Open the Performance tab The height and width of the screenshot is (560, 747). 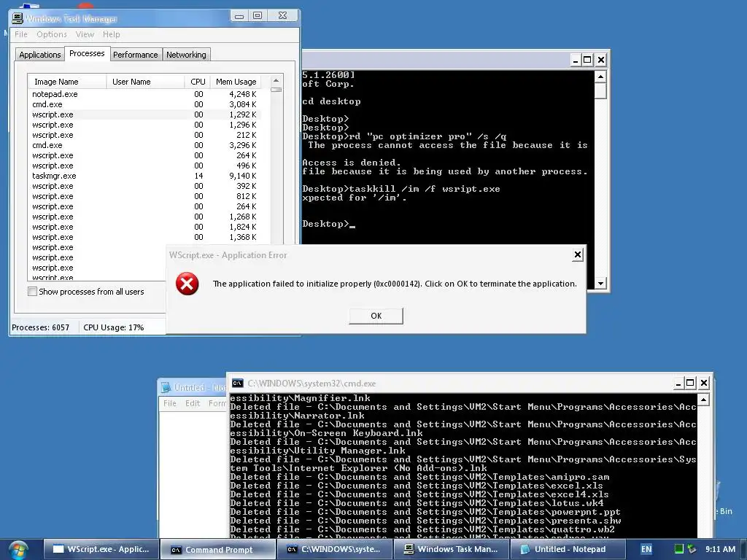[x=135, y=55]
